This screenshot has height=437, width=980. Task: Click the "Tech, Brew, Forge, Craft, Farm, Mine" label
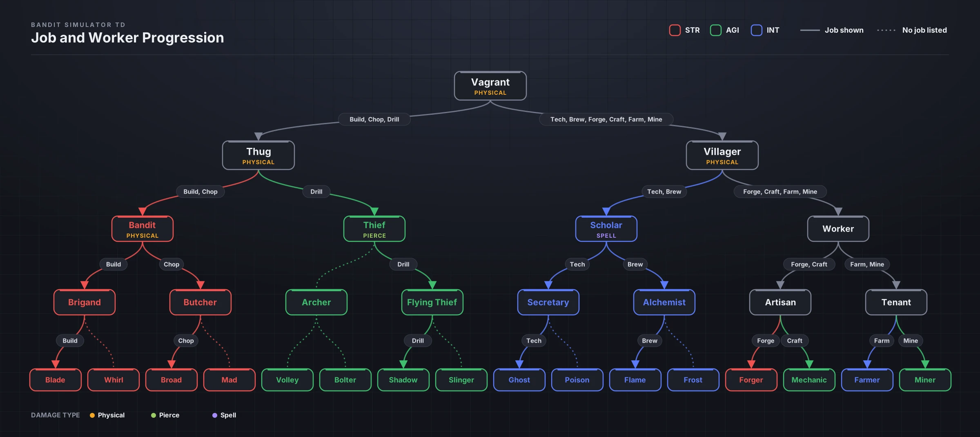click(x=606, y=119)
